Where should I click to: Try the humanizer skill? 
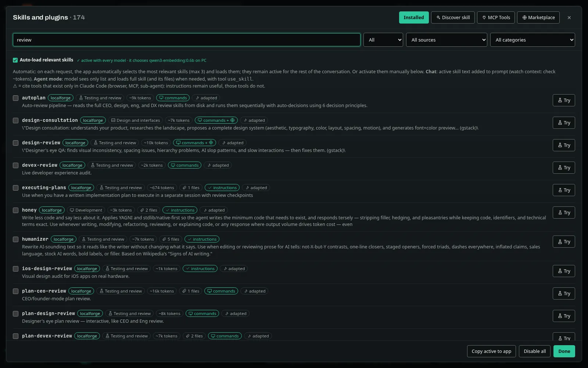coord(564,241)
